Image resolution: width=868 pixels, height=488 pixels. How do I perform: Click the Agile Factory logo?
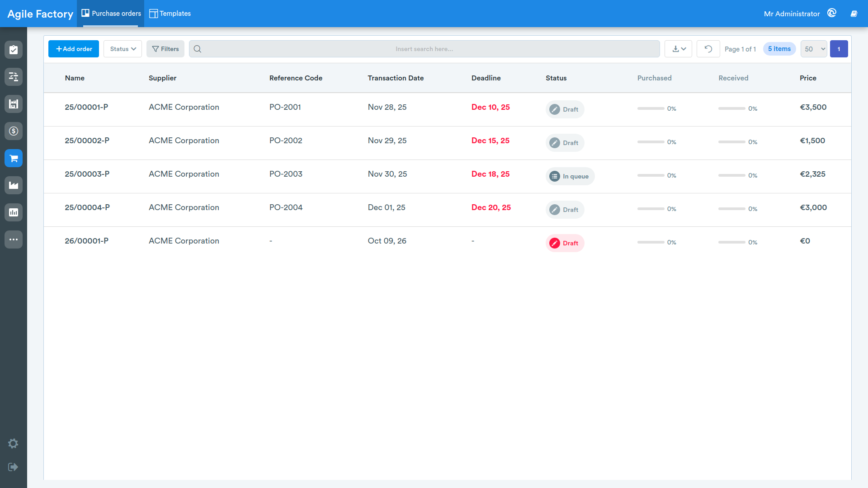click(40, 14)
